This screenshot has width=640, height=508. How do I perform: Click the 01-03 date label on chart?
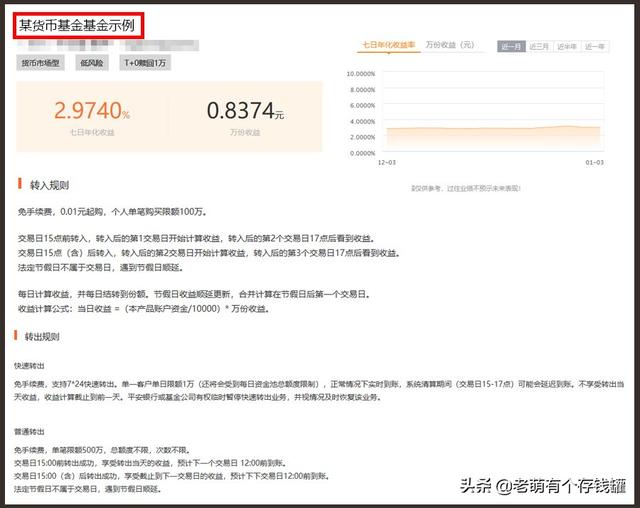pos(594,162)
